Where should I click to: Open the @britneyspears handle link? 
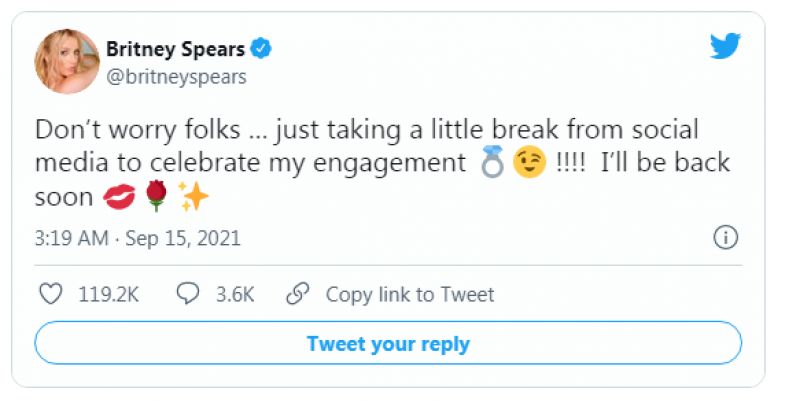coord(183,76)
